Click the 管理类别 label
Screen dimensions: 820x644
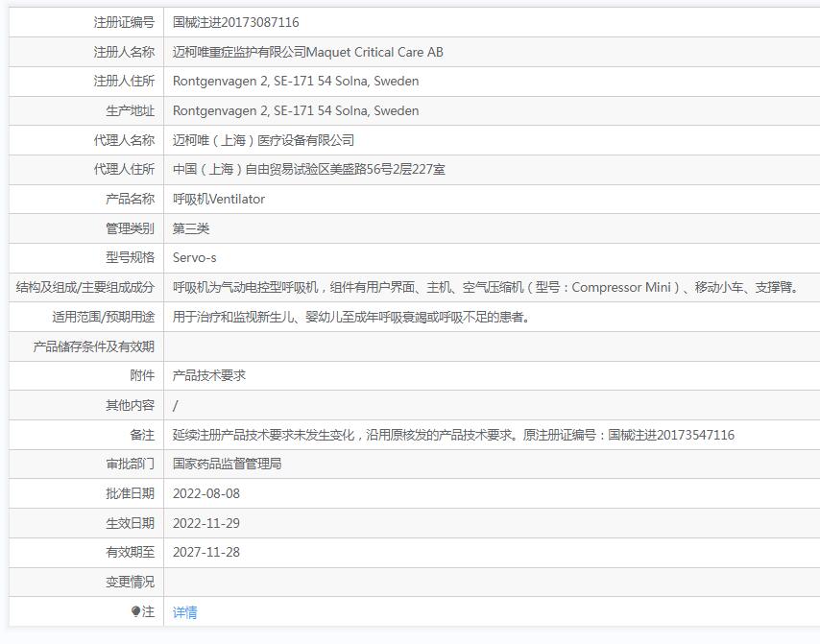click(131, 228)
